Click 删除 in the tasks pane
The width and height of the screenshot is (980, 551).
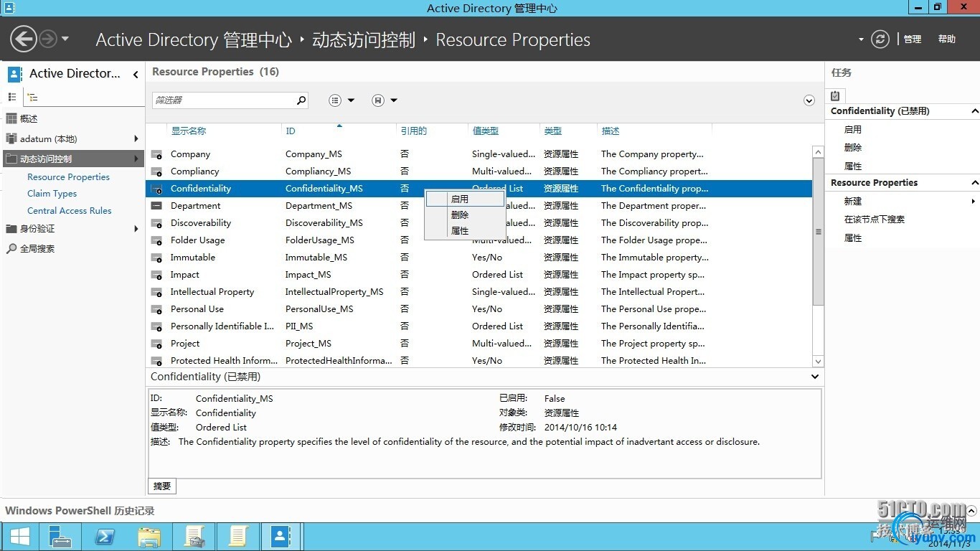pyautogui.click(x=853, y=148)
